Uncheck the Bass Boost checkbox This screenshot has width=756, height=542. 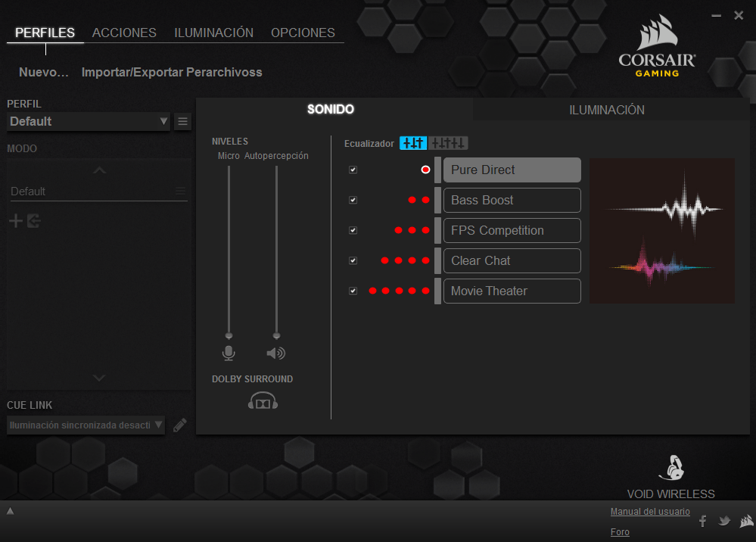point(353,201)
